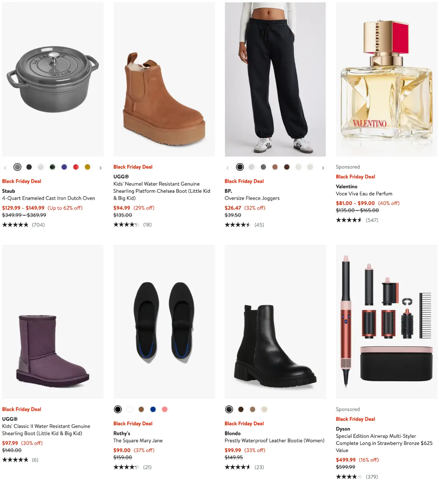This screenshot has height=504, width=439.
Task: Show next BP. joggers color options
Action: 323,168
